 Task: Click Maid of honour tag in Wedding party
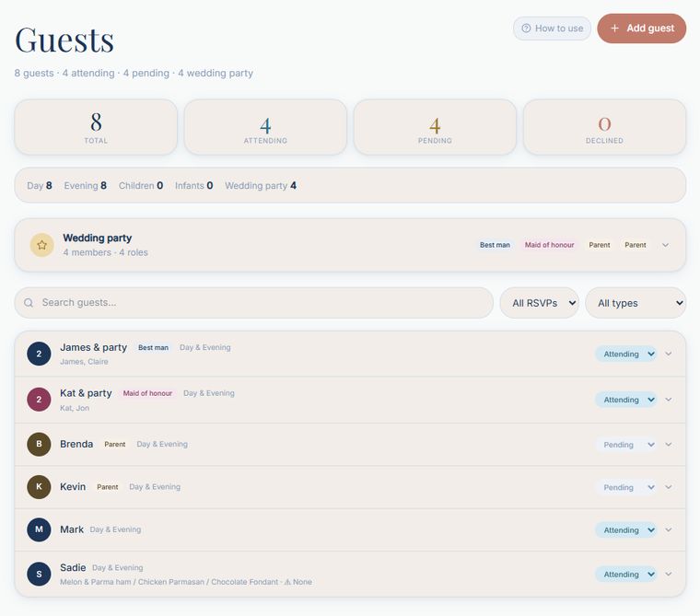click(x=550, y=245)
